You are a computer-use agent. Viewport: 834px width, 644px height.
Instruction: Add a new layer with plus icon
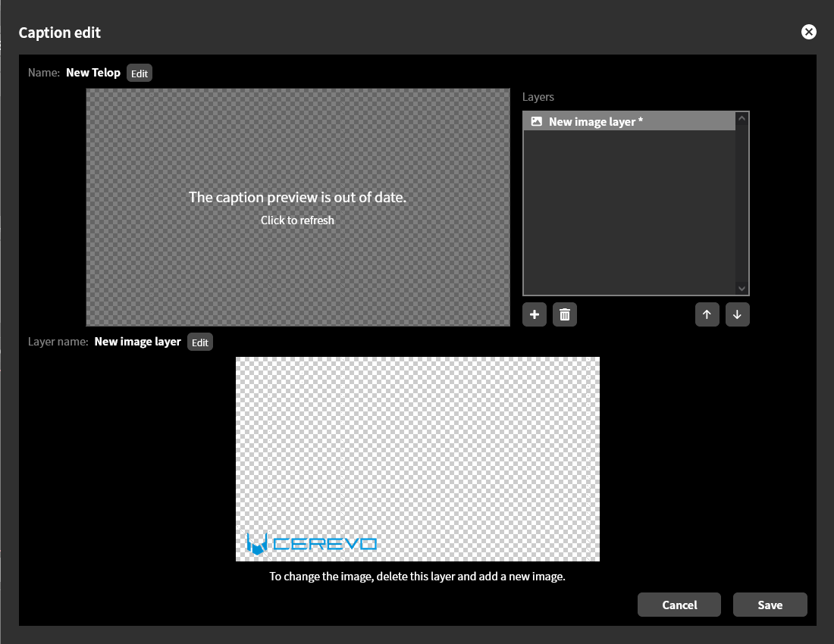[x=534, y=314]
